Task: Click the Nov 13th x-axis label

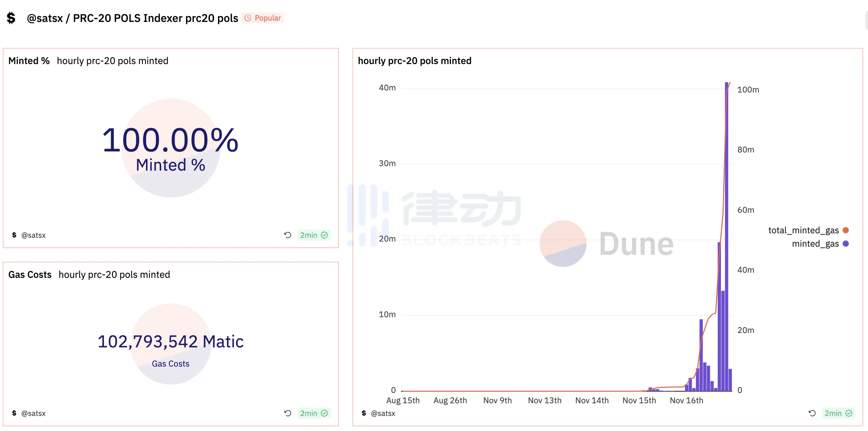Action: coord(545,400)
